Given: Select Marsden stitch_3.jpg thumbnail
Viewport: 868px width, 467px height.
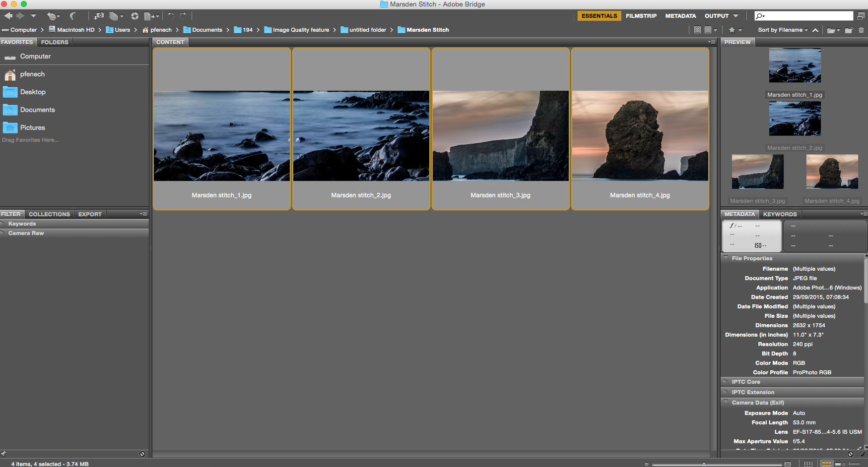Looking at the screenshot, I should pyautogui.click(x=500, y=136).
